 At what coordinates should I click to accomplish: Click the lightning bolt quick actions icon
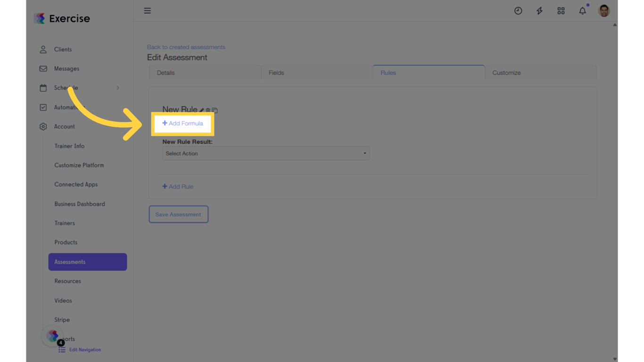539,10
